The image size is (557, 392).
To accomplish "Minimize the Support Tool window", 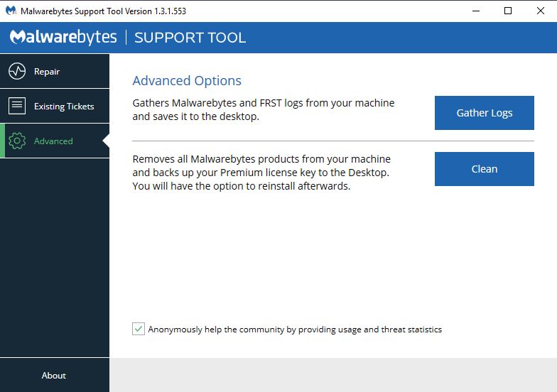I will pos(475,11).
